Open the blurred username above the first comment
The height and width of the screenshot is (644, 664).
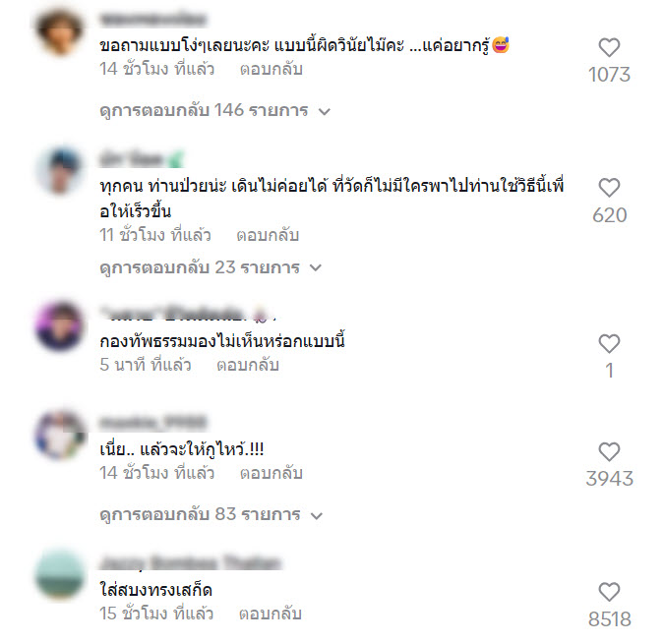click(152, 20)
